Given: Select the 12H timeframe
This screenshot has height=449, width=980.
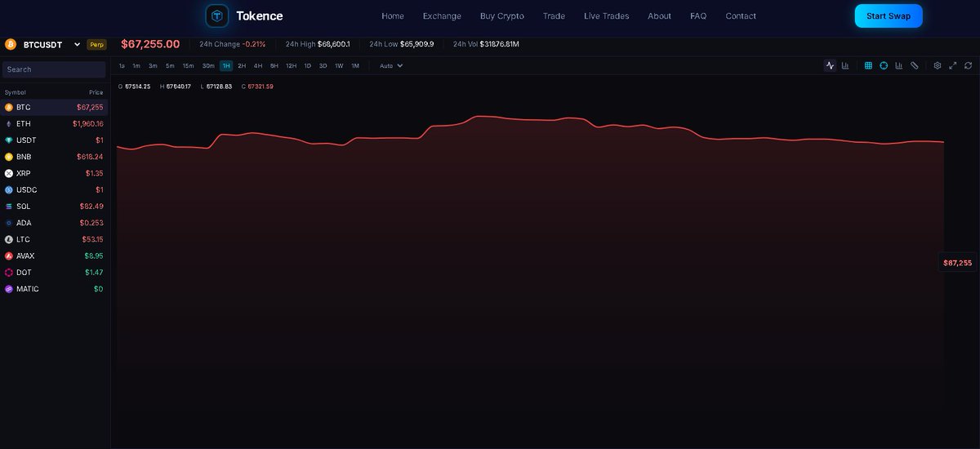Looking at the screenshot, I should pos(291,65).
